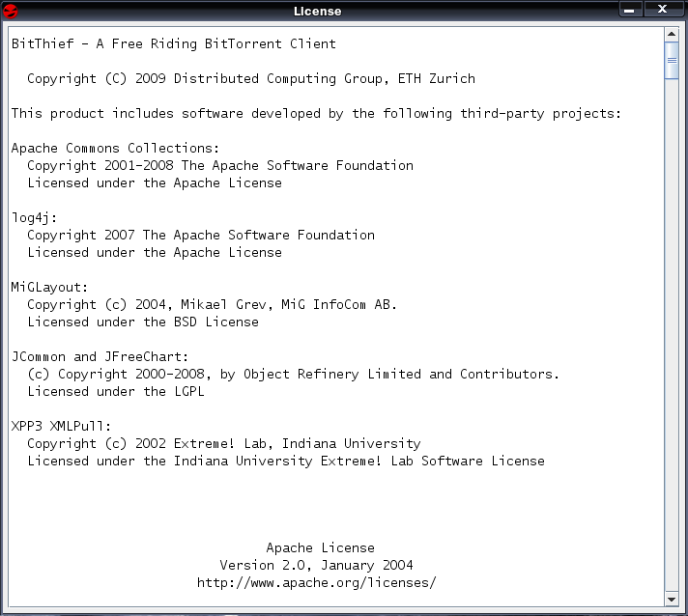Click the scrollbar track below the thumb
Image resolution: width=688 pixels, height=616 pixels.
point(672,335)
